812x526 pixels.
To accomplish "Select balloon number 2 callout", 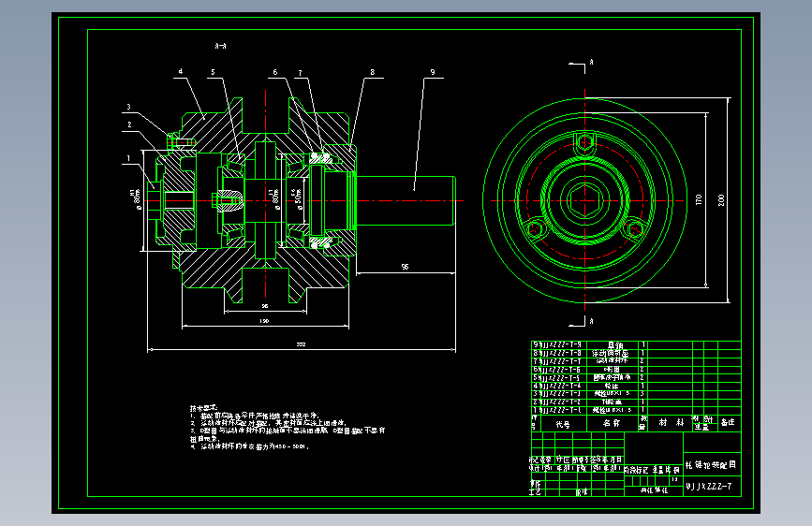I will [x=129, y=124].
